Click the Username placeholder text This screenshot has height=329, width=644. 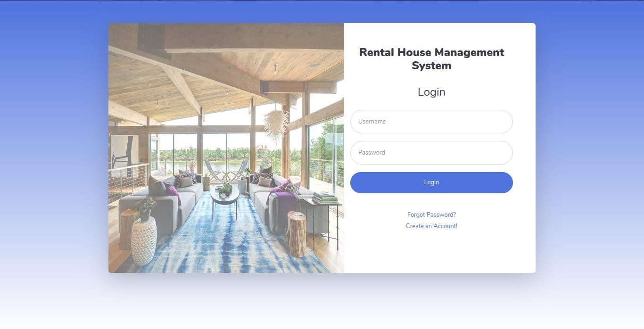(372, 121)
